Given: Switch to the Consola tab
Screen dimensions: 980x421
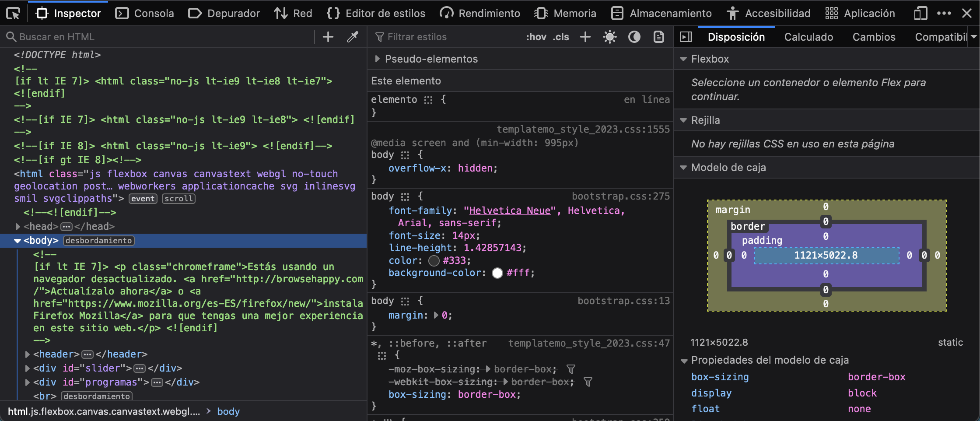Looking at the screenshot, I should [144, 14].
